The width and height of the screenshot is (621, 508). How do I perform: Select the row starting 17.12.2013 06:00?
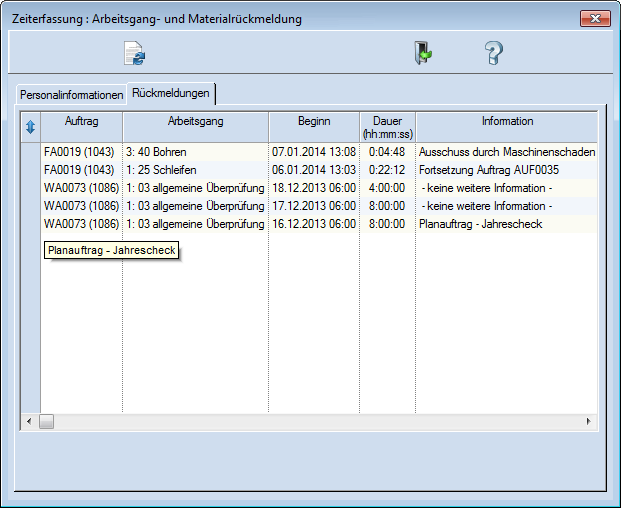313,206
